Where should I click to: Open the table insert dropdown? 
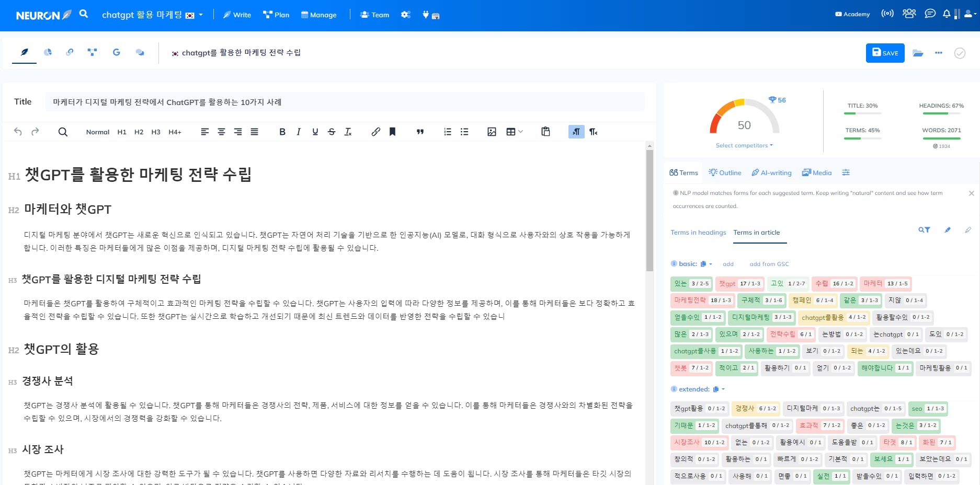pyautogui.click(x=514, y=132)
